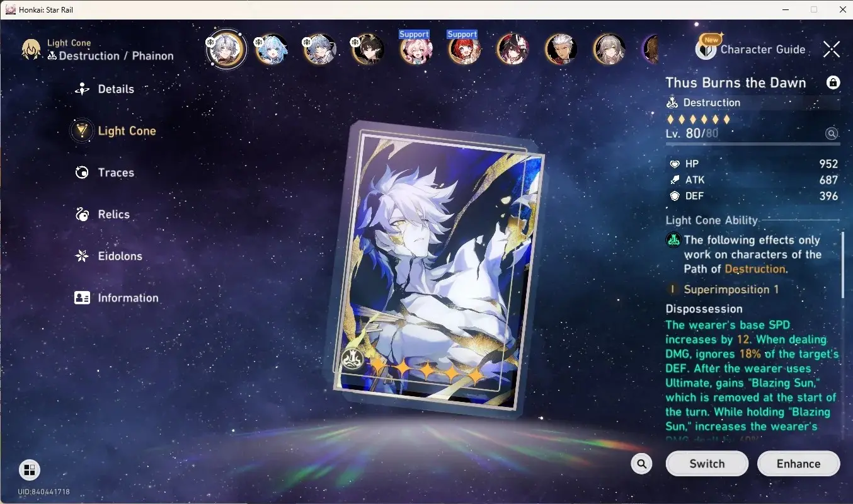The width and height of the screenshot is (853, 504).
Task: Switch to the Traces tab
Action: [105, 173]
